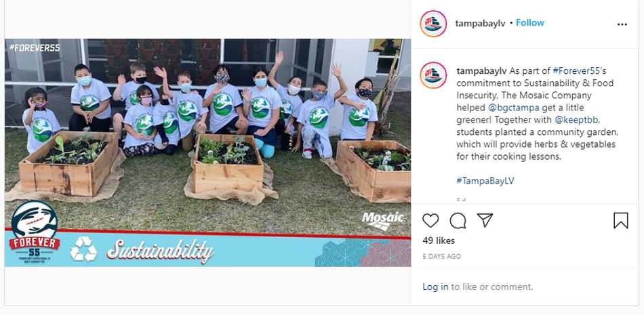View the 49 likes list
Screen dimensions: 644x315
[439, 240]
